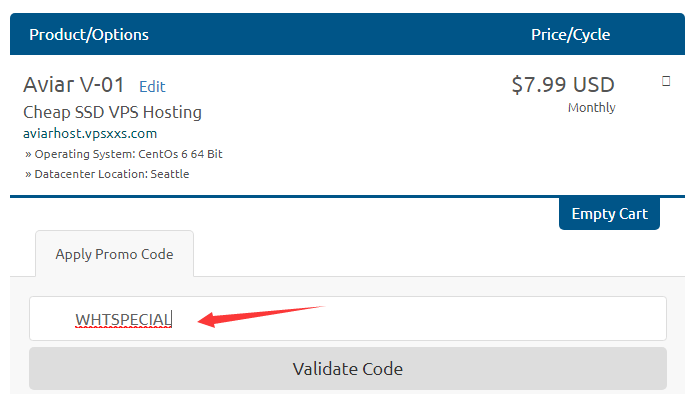
Task: Validate the entered promo code
Action: coord(348,369)
